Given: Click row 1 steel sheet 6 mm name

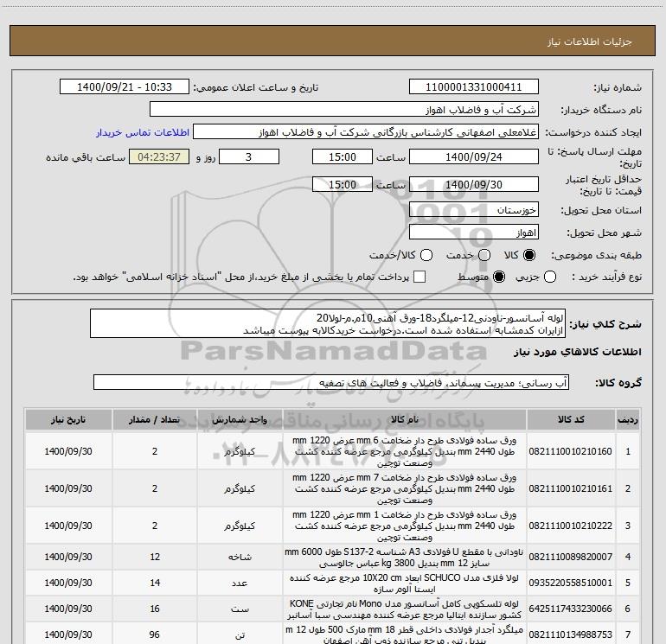Looking at the screenshot, I should tap(405, 452).
